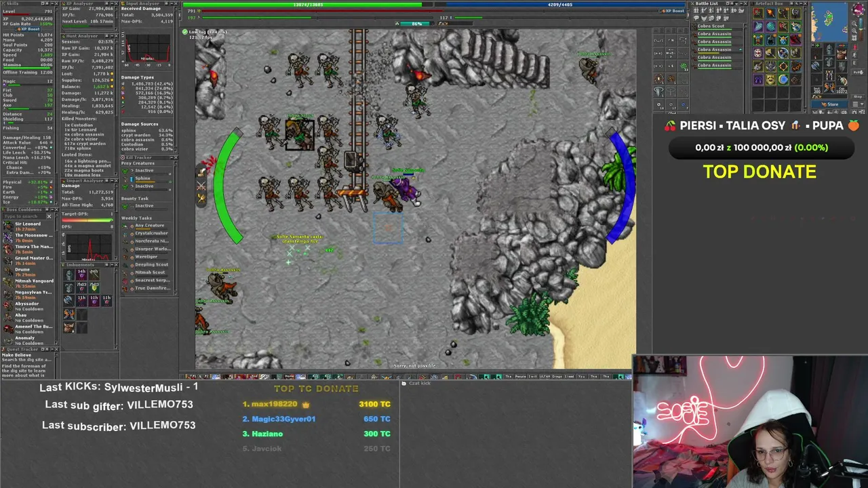Select the helmet icon in Imbuements panel

click(68, 274)
